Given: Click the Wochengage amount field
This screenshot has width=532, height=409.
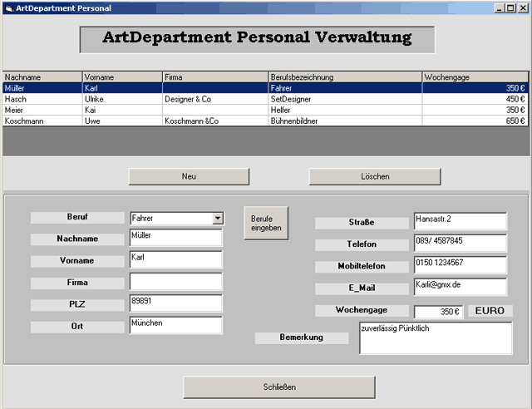Looking at the screenshot, I should click(x=438, y=312).
